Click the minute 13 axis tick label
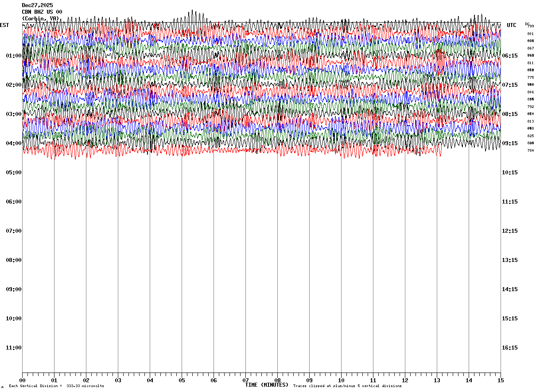The image size is (536, 392). [x=437, y=380]
